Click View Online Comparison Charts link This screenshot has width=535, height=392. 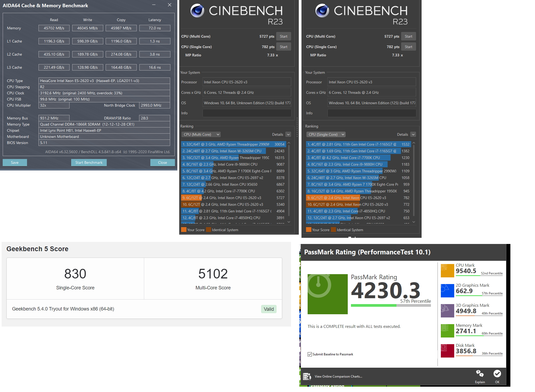pyautogui.click(x=338, y=377)
